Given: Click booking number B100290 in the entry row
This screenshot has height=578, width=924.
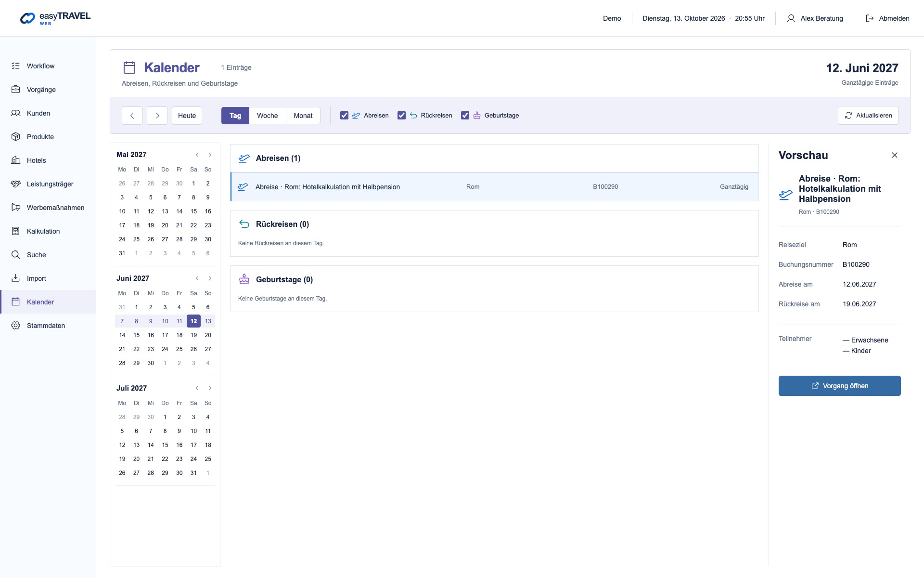Looking at the screenshot, I should click(605, 187).
